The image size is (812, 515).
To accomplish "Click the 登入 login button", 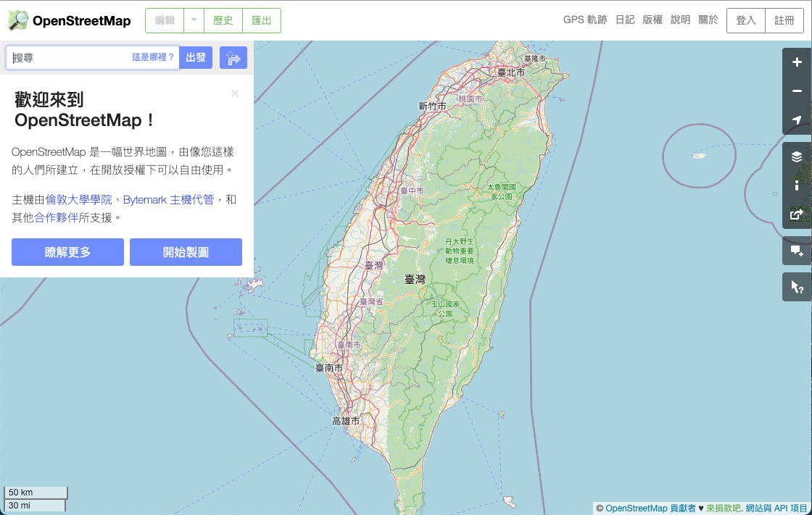I will 746,20.
